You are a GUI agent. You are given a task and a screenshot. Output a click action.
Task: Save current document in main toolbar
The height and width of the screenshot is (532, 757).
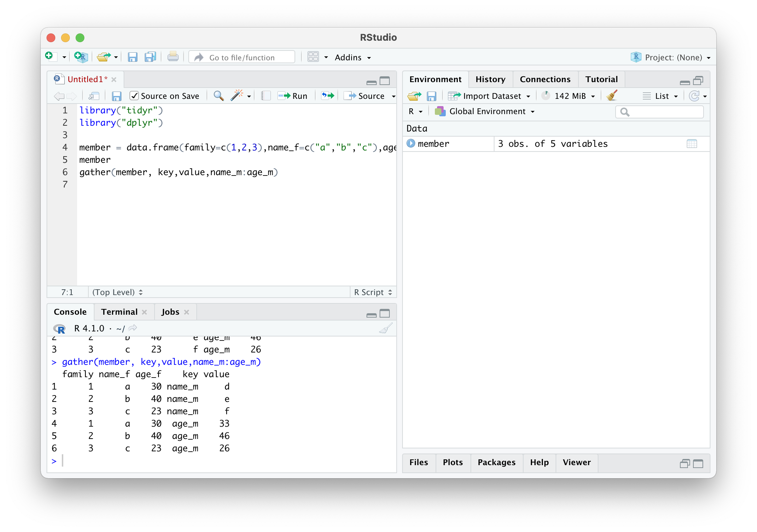pyautogui.click(x=132, y=57)
